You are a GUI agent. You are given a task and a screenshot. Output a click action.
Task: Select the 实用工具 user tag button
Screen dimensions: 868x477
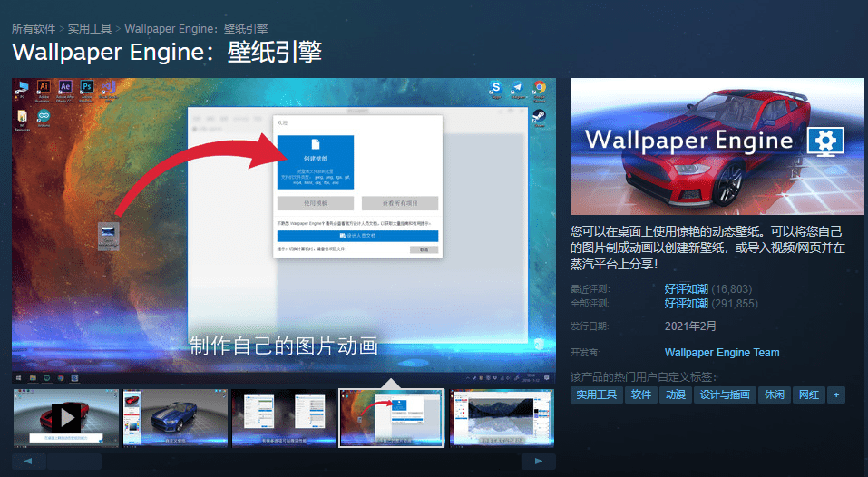[596, 394]
